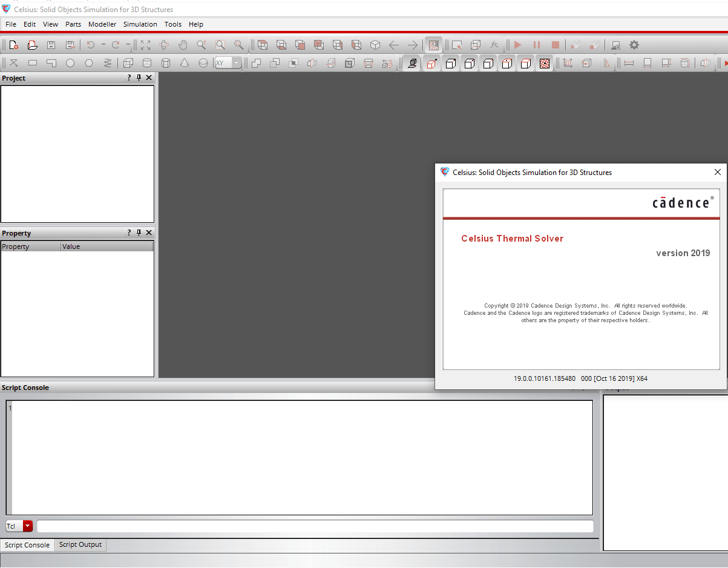The height and width of the screenshot is (568, 728).
Task: Switch to the Script Console tab
Action: point(27,545)
